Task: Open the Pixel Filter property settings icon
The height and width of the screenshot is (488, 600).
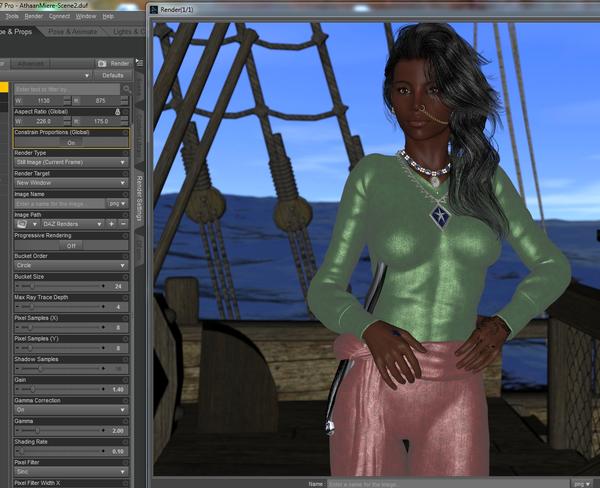Action: coord(125,462)
